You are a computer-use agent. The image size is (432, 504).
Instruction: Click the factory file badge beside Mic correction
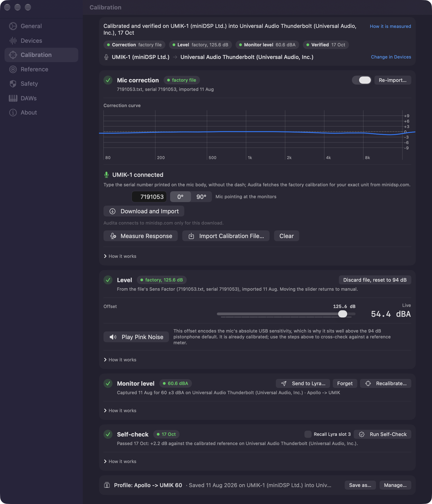click(181, 80)
